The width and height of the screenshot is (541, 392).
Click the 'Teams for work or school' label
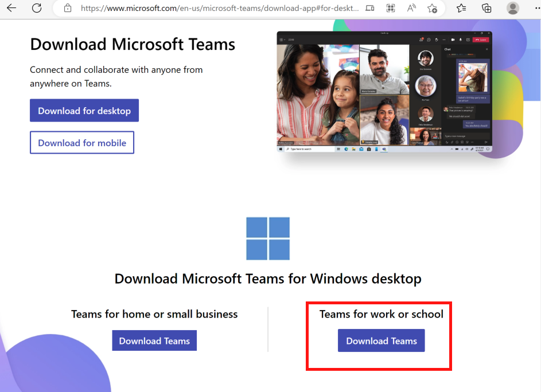382,314
